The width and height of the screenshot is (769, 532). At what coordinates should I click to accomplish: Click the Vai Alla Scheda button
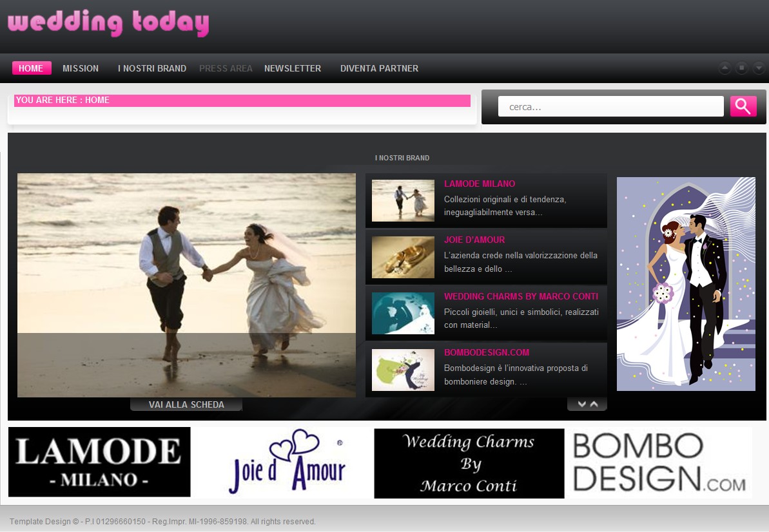[186, 404]
